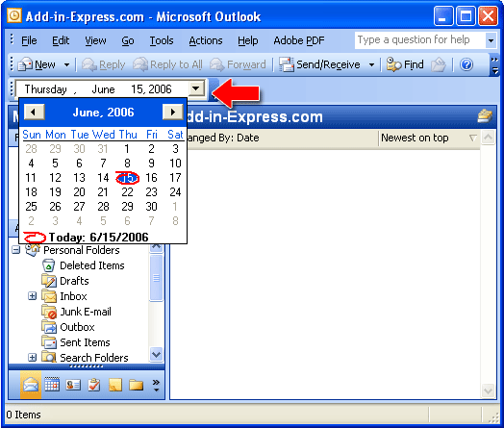Click message list scroll up arrow

[x=488, y=138]
